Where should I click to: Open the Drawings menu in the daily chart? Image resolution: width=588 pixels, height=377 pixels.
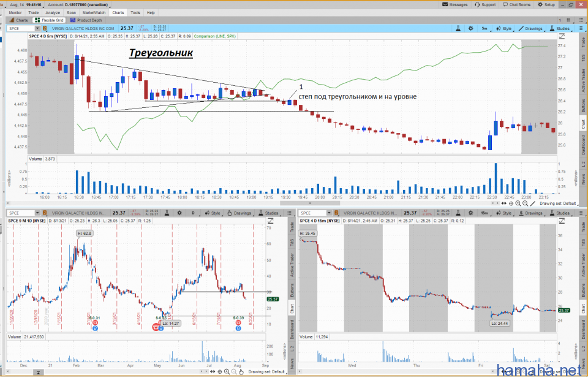239,213
